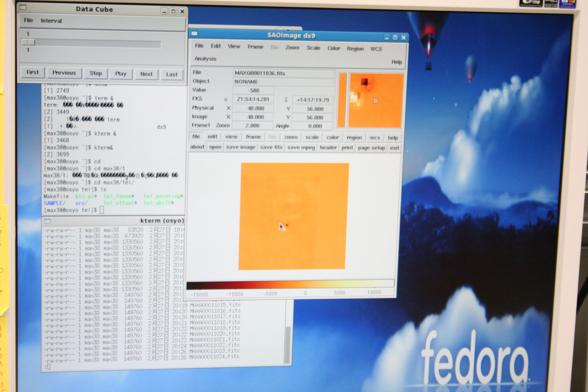Click the Stop button in Data Cube
The image size is (588, 392).
pyautogui.click(x=95, y=73)
